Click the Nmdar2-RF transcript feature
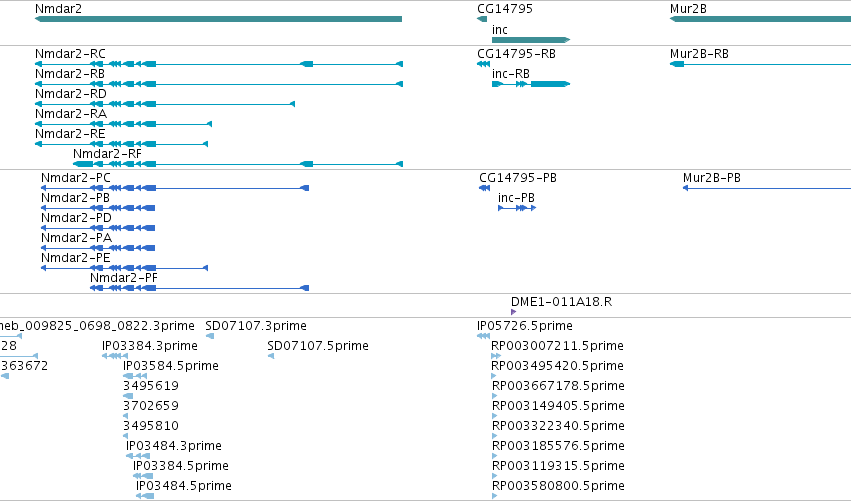Screen dimensions: 851x501 (238, 164)
